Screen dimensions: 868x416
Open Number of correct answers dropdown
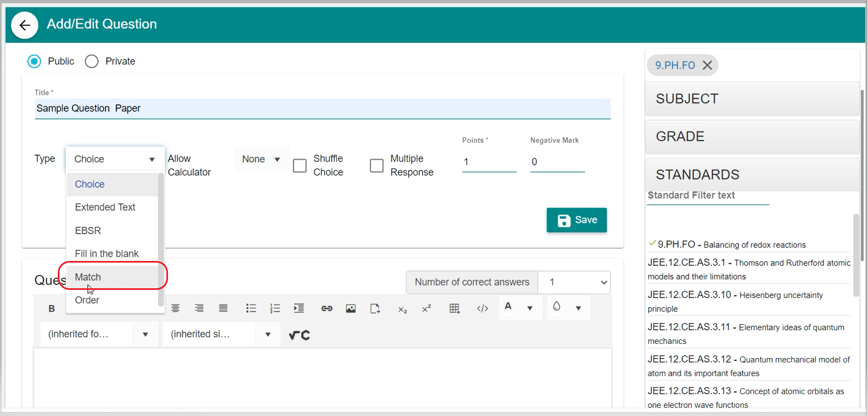click(574, 282)
